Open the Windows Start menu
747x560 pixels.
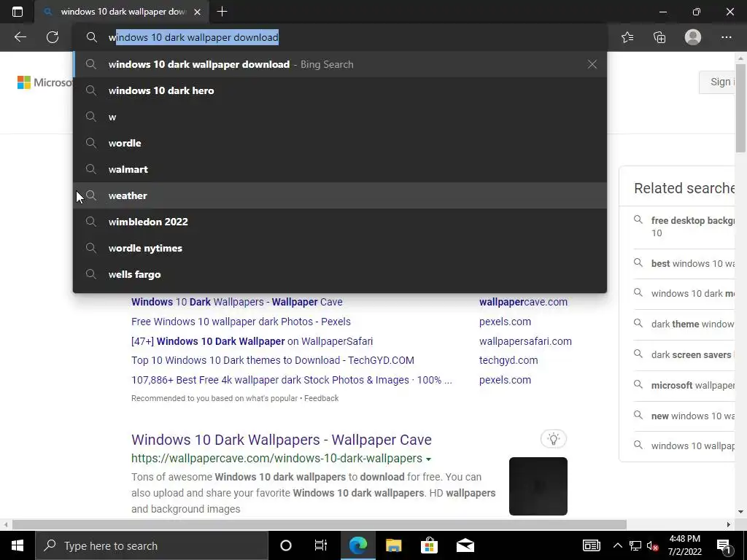(x=18, y=545)
